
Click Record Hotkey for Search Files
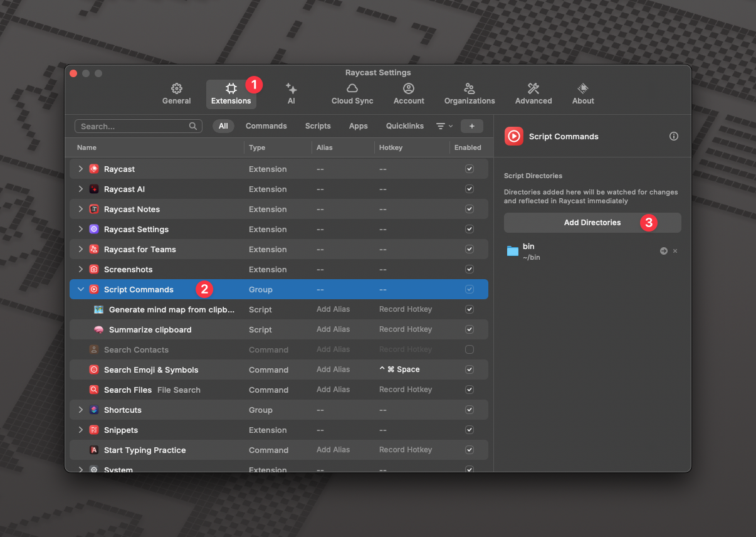point(406,390)
